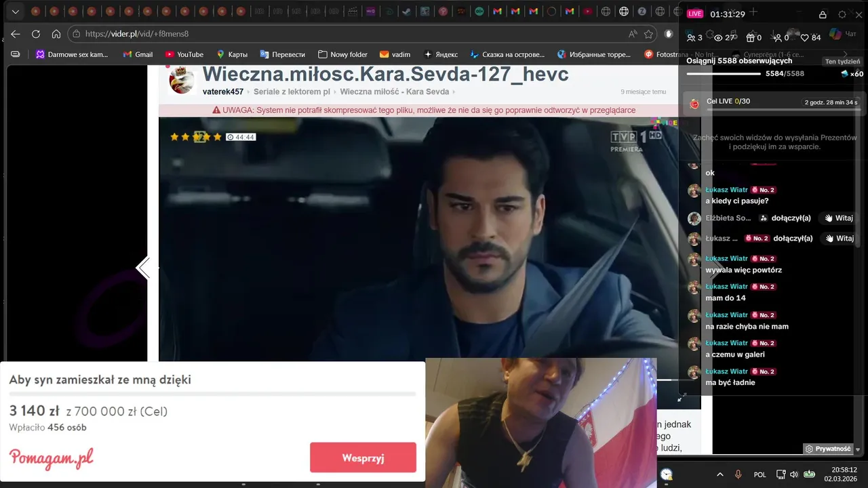Viewport: 868px width, 488px height.
Task: Switch to the purple Twitch-colored browser tab
Action: point(370,12)
